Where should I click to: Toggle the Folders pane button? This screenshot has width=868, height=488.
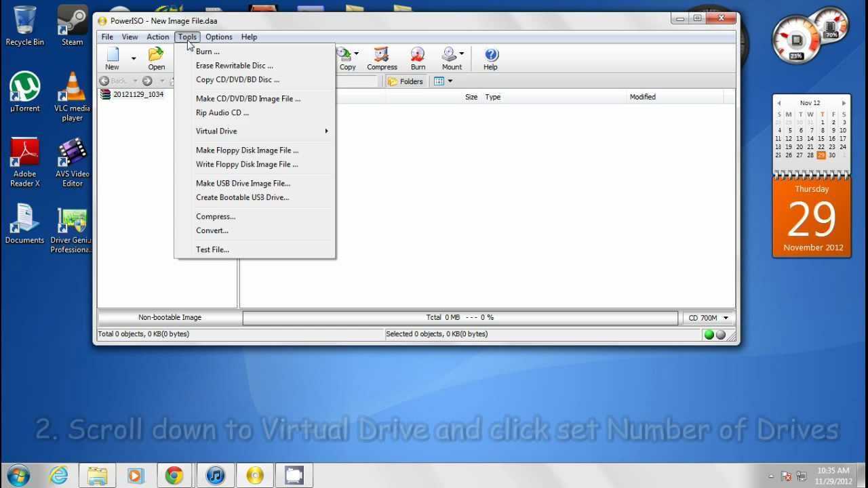tap(406, 81)
